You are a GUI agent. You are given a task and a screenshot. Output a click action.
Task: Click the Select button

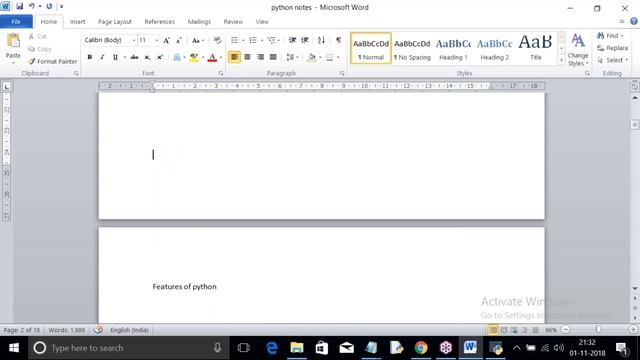pyautogui.click(x=612, y=60)
